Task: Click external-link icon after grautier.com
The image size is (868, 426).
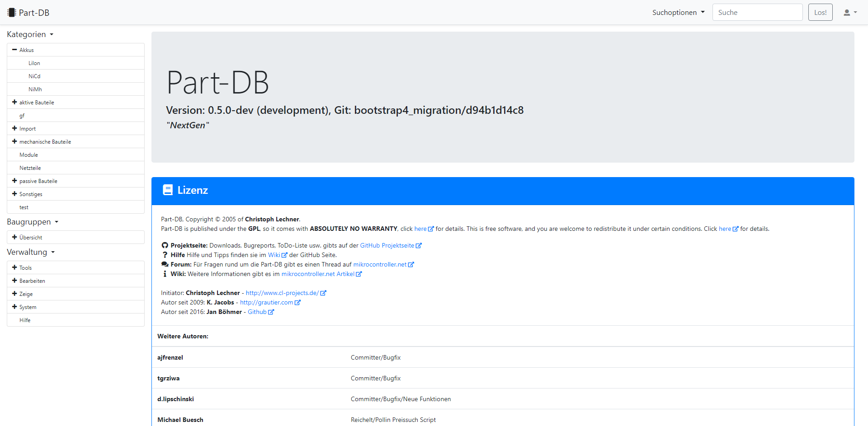Action: pos(297,302)
